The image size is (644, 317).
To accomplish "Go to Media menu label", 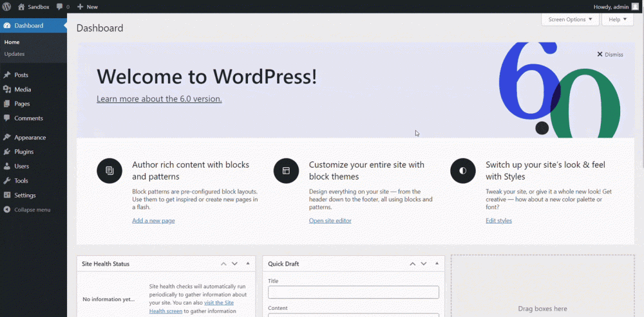I will 23,89.
